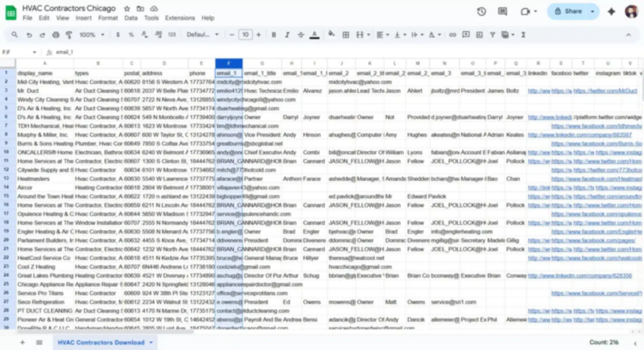This screenshot has height=350, width=644.
Task: Open version history clock icon
Action: click(481, 12)
